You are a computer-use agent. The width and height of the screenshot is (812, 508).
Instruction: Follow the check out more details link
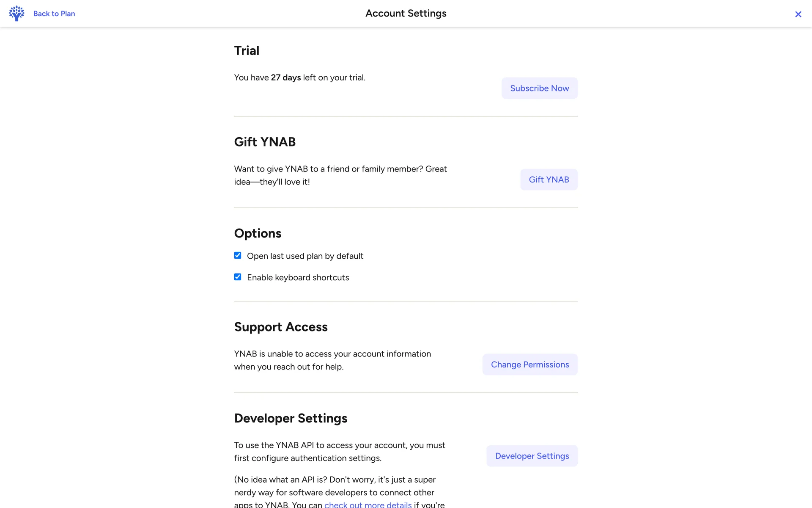[368, 505]
